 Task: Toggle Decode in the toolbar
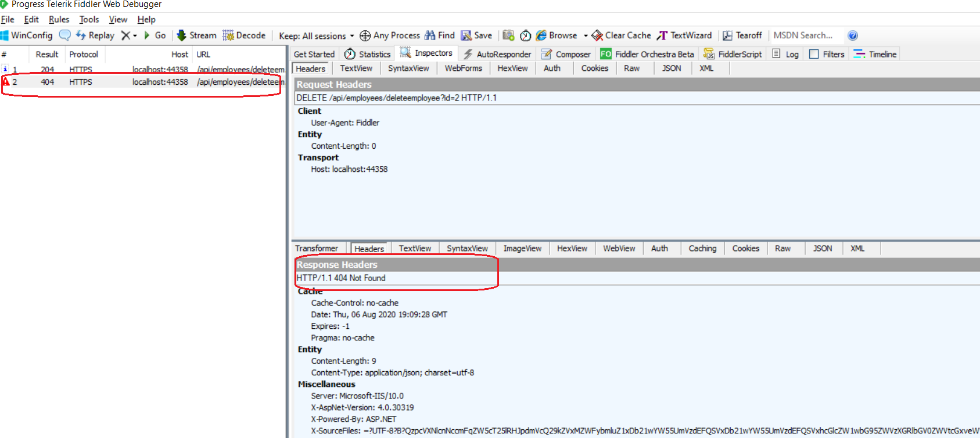click(x=244, y=35)
